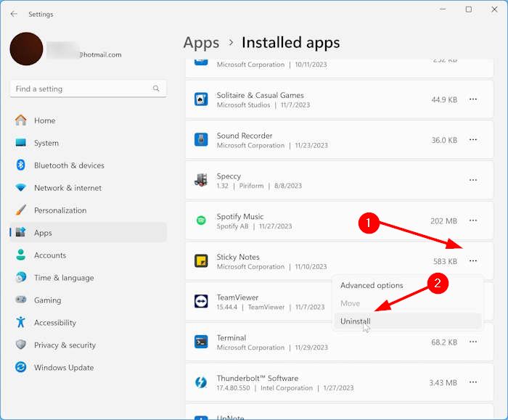Click the Accessibility figure icon

(21, 322)
